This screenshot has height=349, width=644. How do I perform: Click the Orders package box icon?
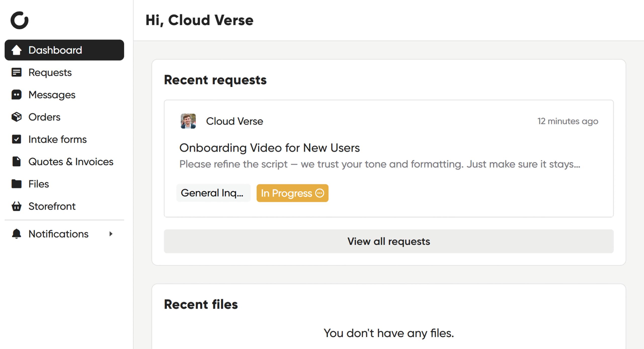17,117
